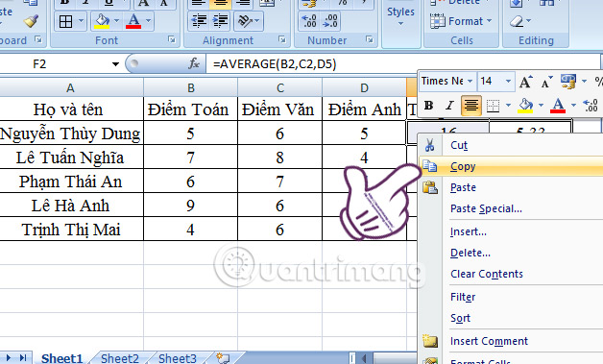This screenshot has width=603, height=364.
Task: Open the Alignment dialog launcher
Action: click(282, 39)
